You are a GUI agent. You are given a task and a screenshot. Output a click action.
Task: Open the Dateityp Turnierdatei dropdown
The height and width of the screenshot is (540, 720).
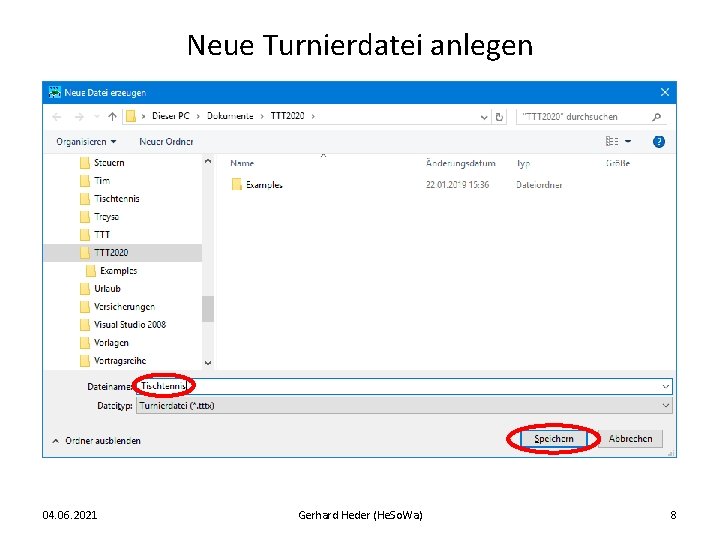coord(404,405)
